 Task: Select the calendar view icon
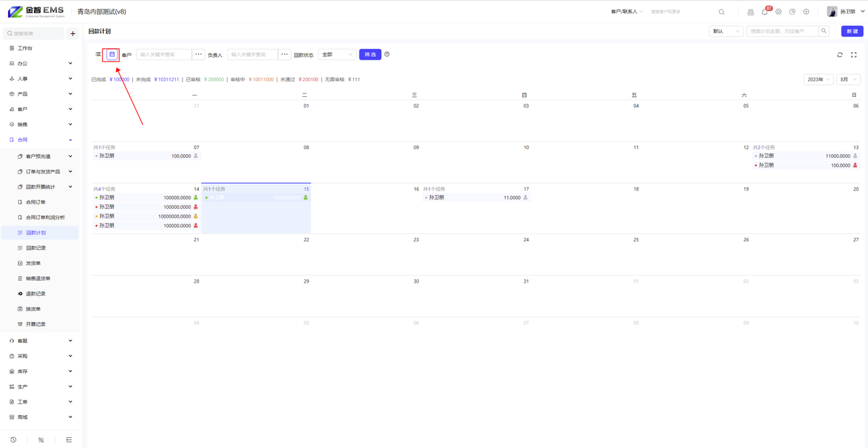point(112,54)
